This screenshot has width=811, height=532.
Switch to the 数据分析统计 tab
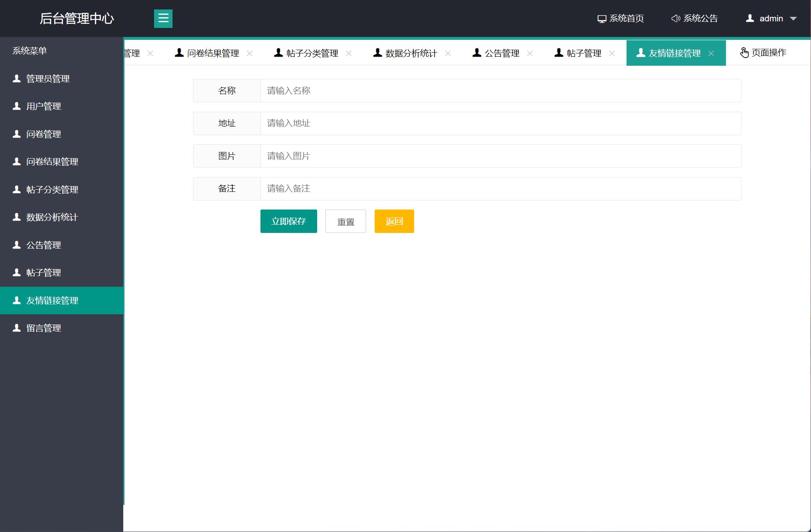[x=411, y=53]
